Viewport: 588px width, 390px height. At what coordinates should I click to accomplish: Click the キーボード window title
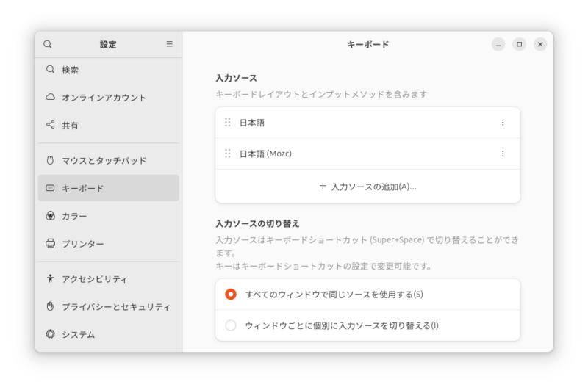(368, 44)
